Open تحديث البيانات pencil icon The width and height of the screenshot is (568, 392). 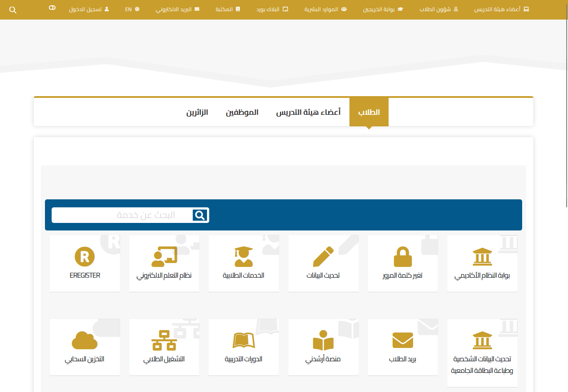coord(323,257)
